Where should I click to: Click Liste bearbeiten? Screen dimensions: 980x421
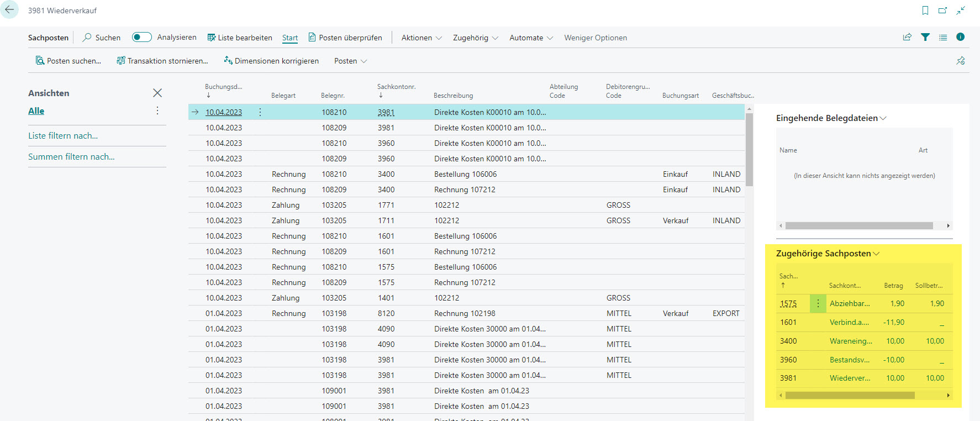coord(240,38)
